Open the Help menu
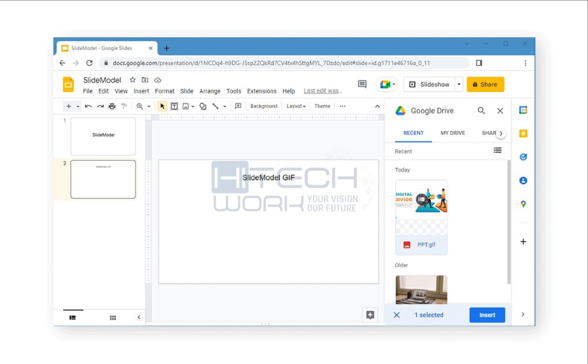This screenshot has width=588, height=364. [289, 91]
